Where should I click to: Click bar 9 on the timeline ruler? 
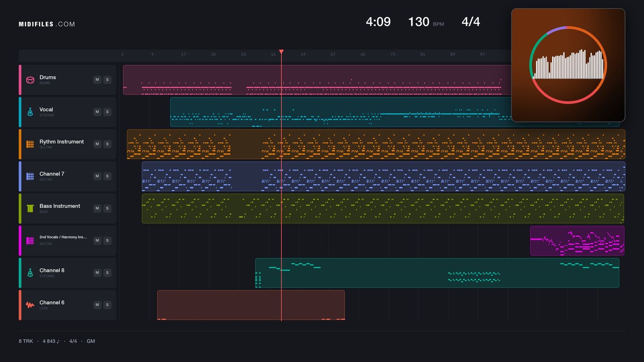tap(152, 54)
